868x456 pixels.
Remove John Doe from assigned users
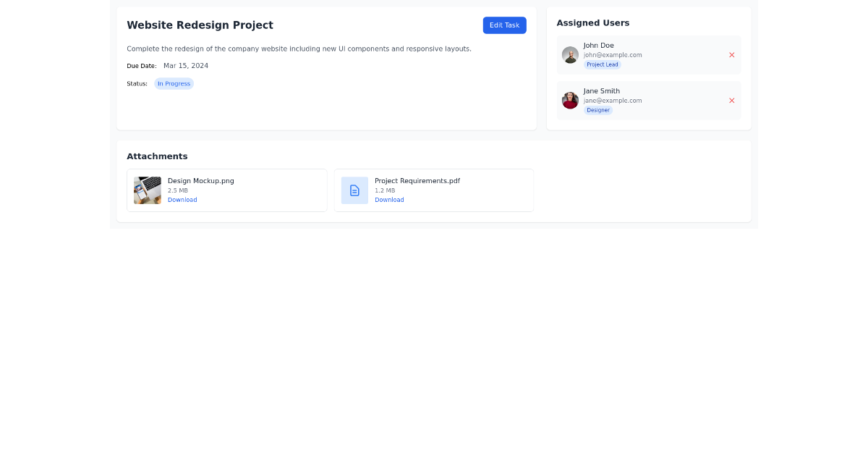[731, 54]
